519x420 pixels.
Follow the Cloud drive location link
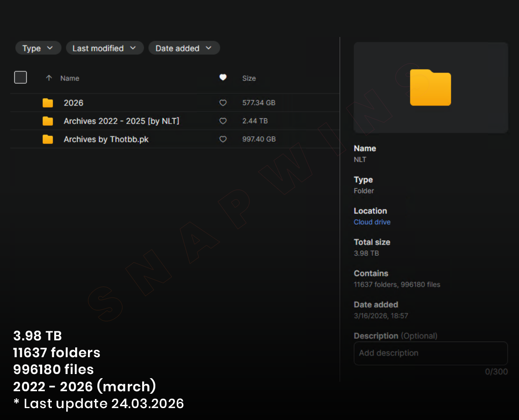pos(372,222)
